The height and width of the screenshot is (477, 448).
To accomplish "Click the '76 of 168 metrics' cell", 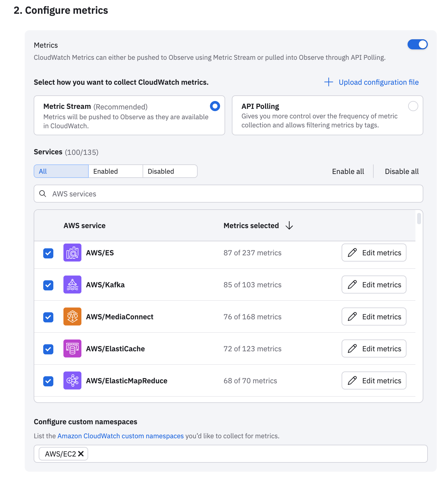I will pos(252,317).
